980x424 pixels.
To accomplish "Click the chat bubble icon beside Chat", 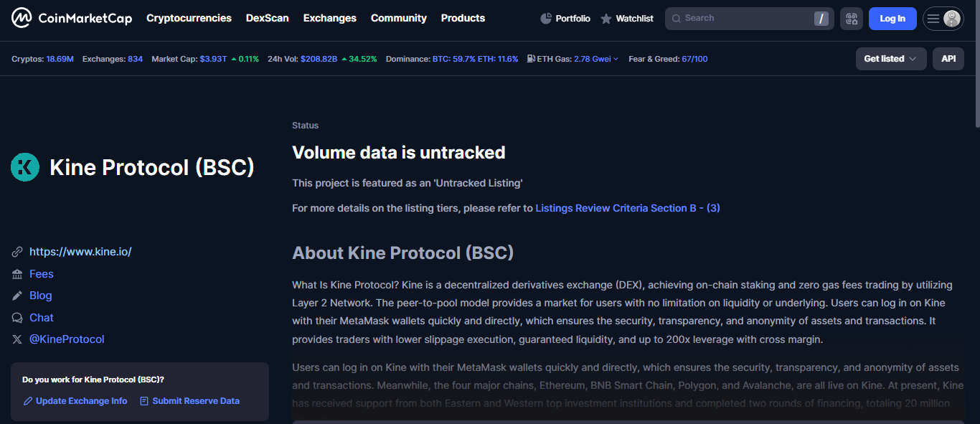I will tap(17, 318).
